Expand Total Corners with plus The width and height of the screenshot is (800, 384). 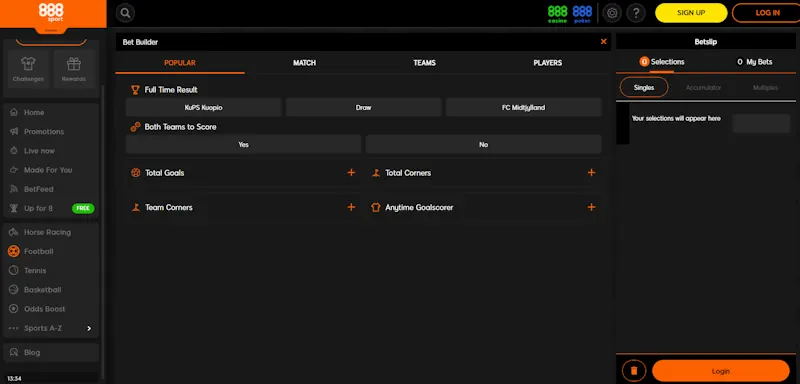click(x=591, y=173)
